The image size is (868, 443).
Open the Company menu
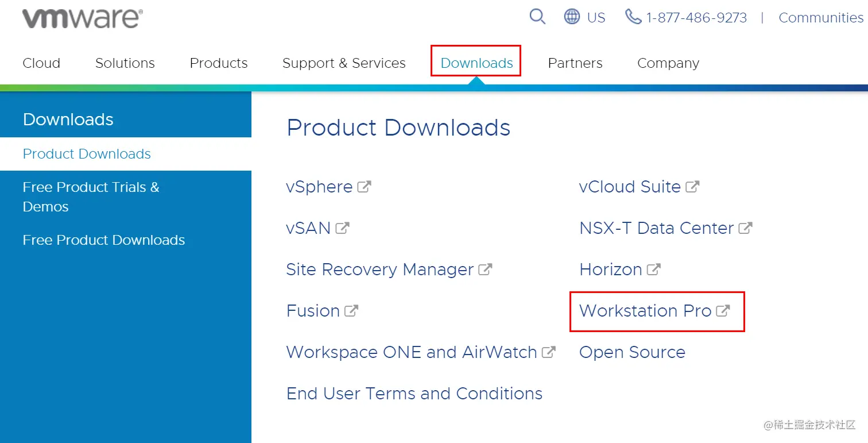[668, 63]
